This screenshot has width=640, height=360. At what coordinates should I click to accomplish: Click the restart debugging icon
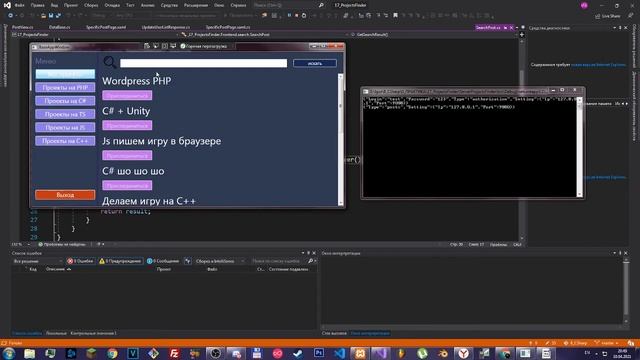pyautogui.click(x=304, y=16)
